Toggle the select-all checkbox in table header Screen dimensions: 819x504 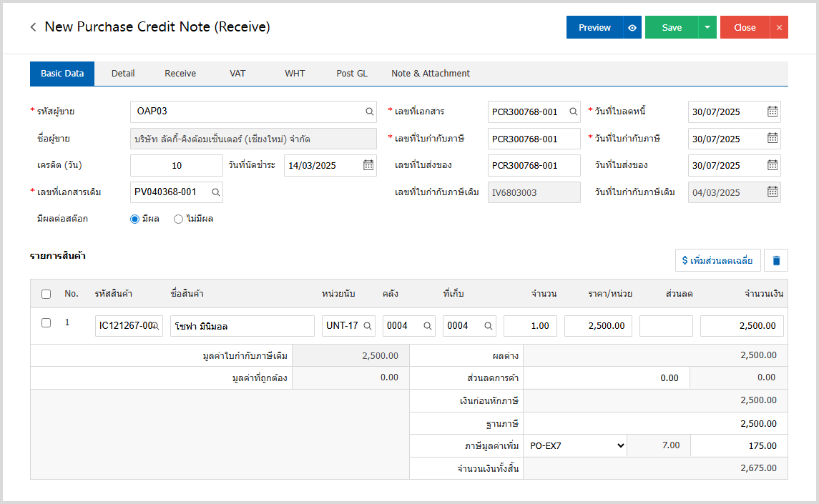click(x=46, y=294)
